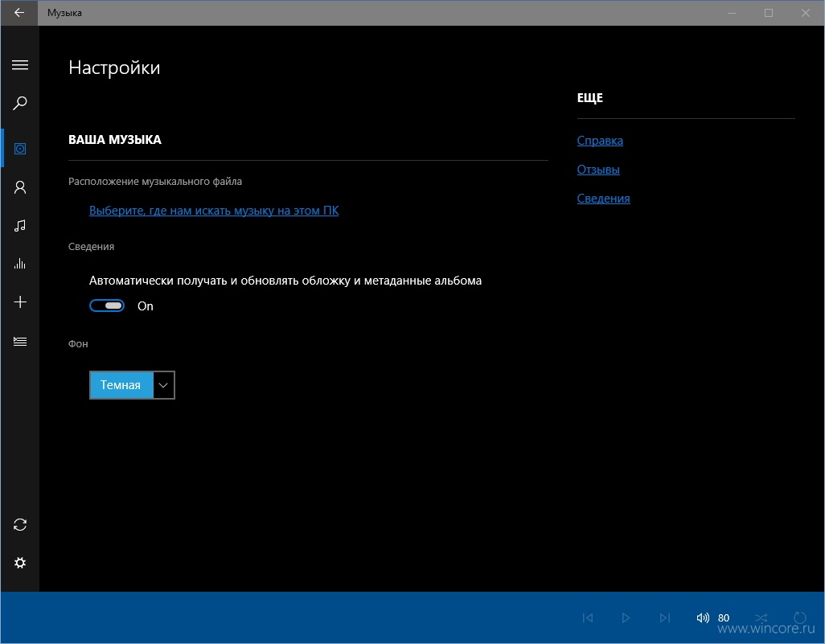Screen dimensions: 825x644
Task: Click the Настройки page heading
Action: (x=114, y=68)
